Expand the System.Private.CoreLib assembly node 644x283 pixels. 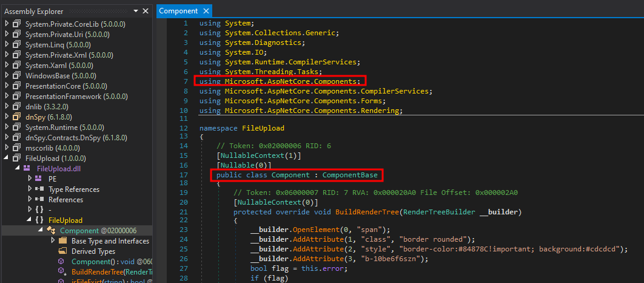click(6, 24)
